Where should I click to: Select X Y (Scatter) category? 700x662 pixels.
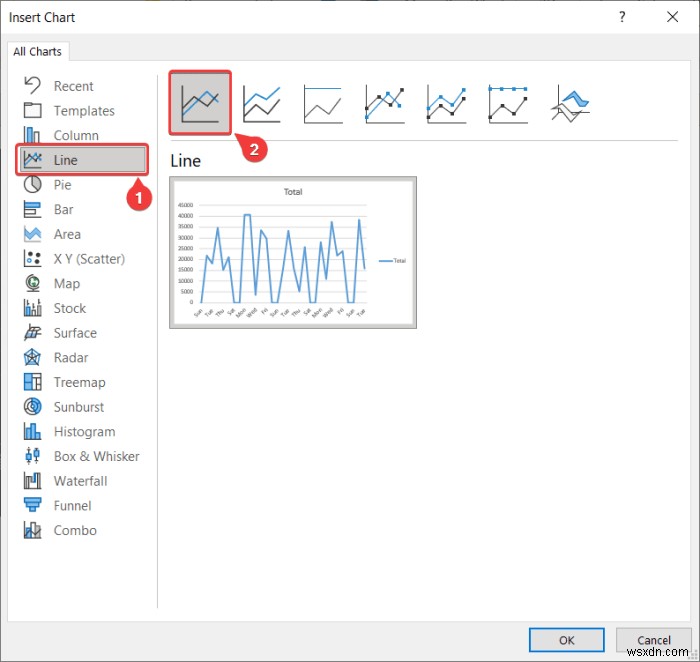(89, 259)
